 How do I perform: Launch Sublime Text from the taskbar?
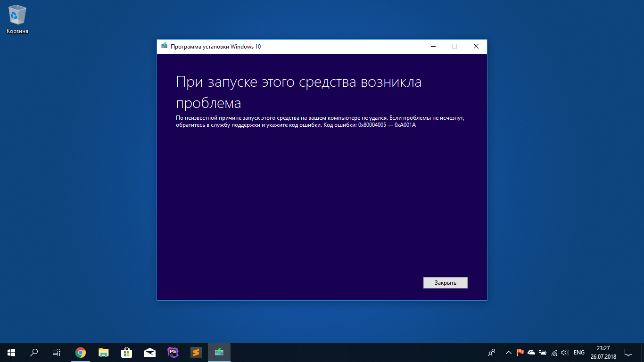[x=196, y=352]
